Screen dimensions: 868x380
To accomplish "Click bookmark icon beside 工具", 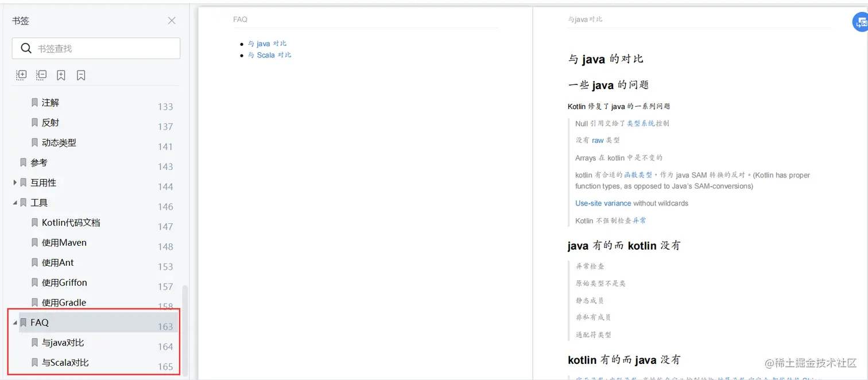I will (24, 203).
